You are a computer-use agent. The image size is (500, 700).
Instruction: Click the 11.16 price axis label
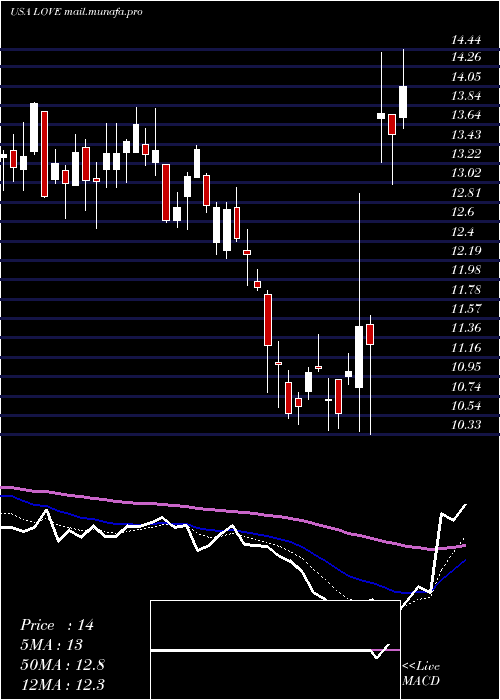click(x=466, y=348)
